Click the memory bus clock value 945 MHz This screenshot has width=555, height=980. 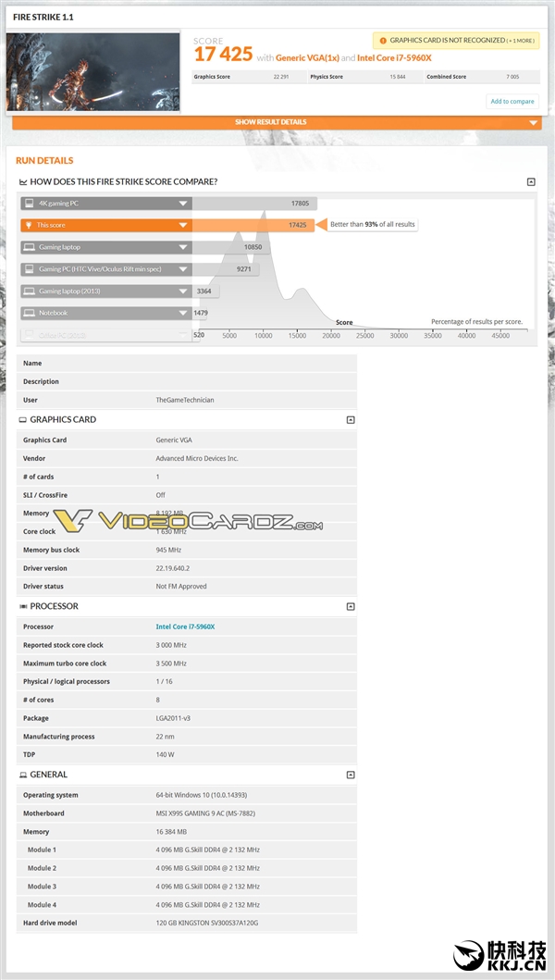tap(168, 551)
